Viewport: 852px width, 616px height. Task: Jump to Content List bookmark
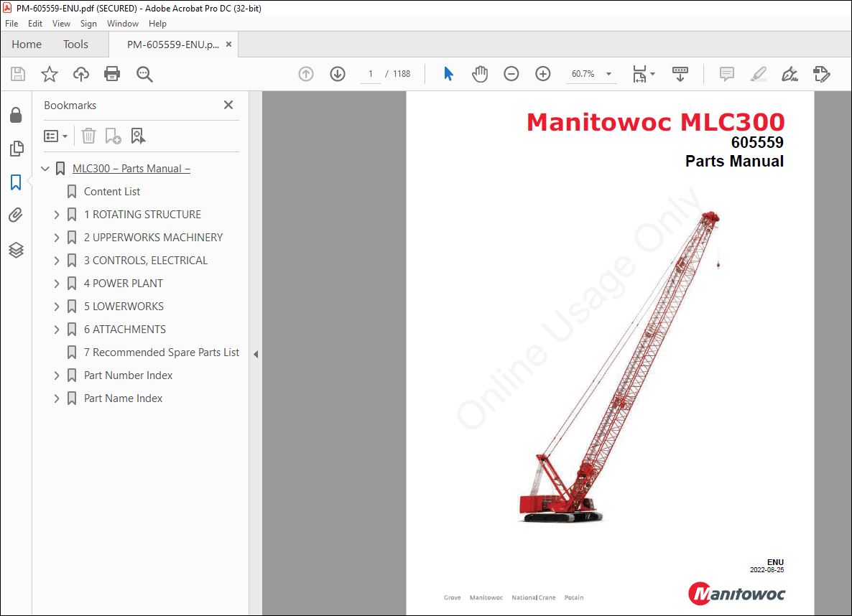click(x=112, y=191)
